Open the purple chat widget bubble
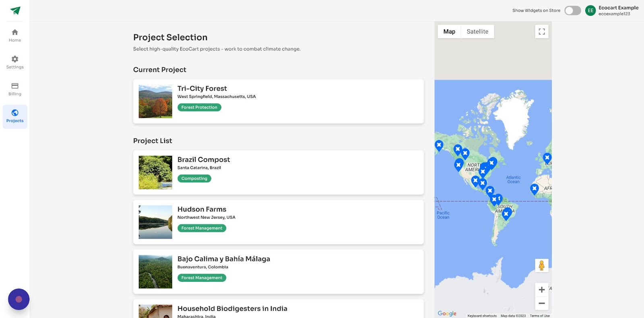The width and height of the screenshot is (644, 318). [19, 299]
